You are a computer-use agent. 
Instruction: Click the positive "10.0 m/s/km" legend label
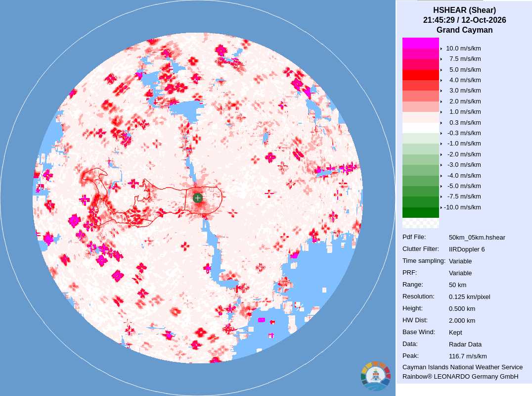(x=463, y=48)
